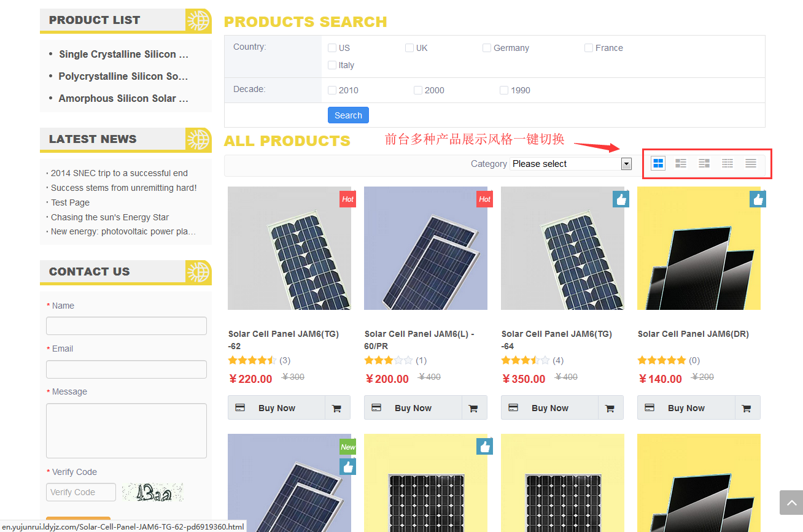The width and height of the screenshot is (803, 532).
Task: Click the Email input field
Action: coord(126,369)
